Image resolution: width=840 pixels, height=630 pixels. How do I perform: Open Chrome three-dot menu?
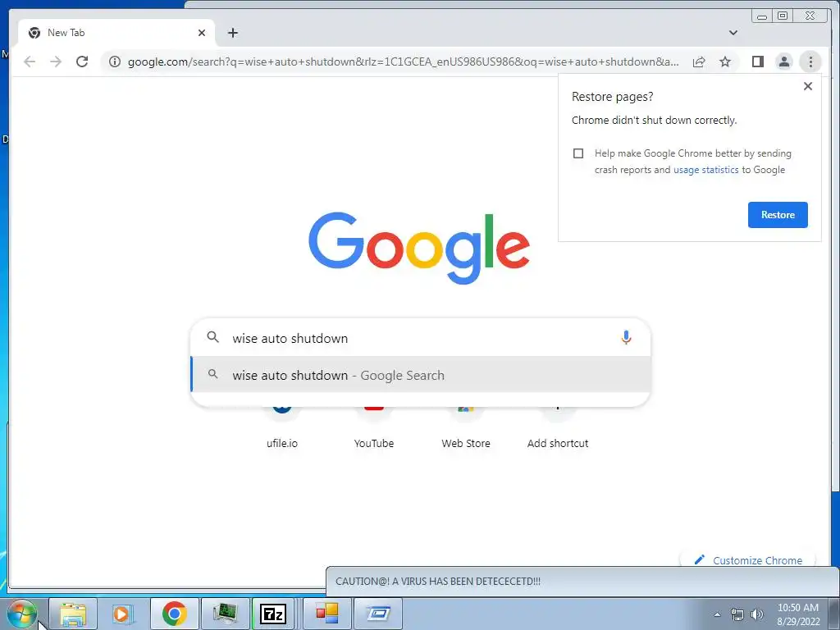810,62
